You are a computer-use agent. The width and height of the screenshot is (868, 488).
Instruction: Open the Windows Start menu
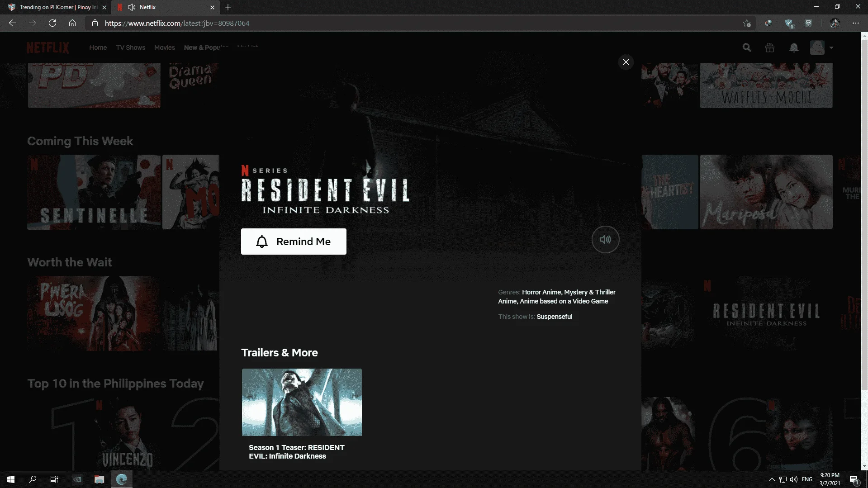pyautogui.click(x=11, y=479)
